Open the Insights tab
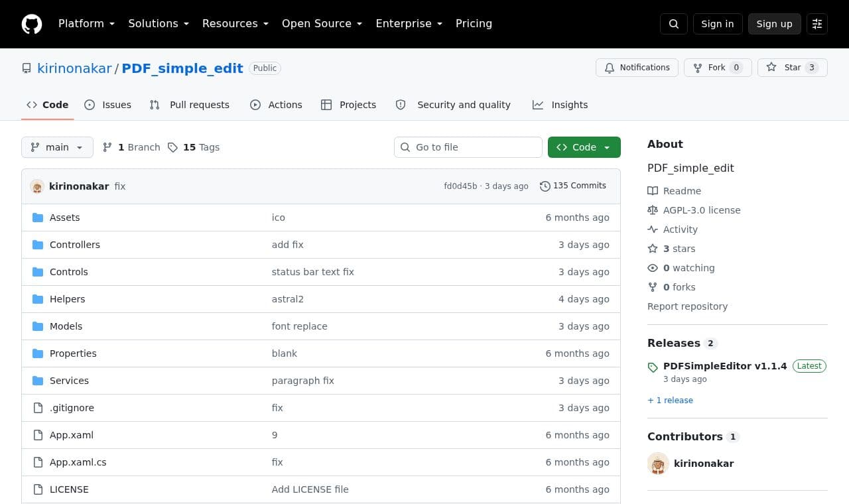Viewport: 849px width, 504px height. pos(560,105)
